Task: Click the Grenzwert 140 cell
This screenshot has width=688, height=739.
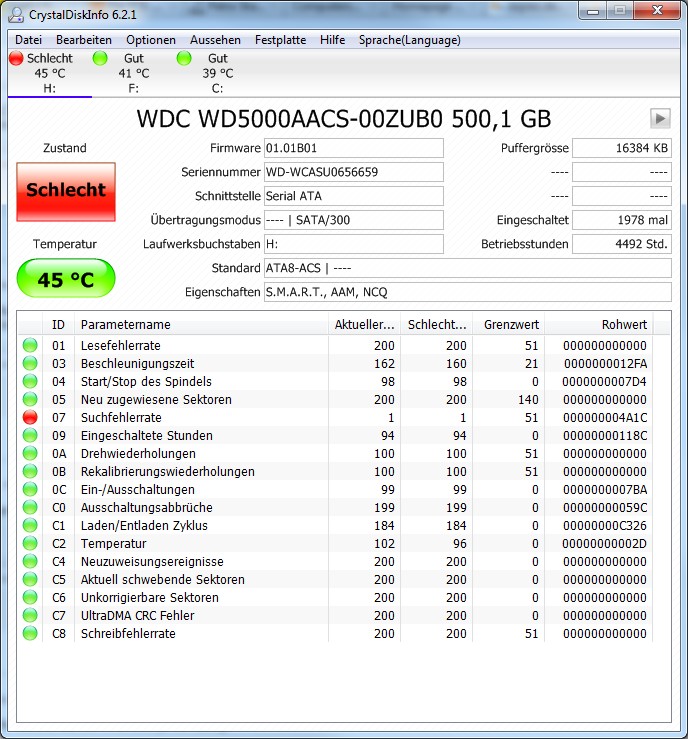Action: (x=528, y=400)
